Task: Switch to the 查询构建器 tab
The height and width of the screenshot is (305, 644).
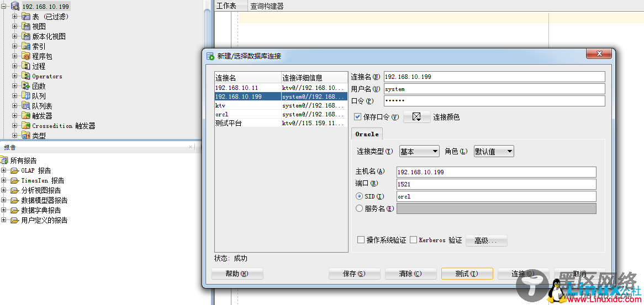Action: click(x=267, y=6)
